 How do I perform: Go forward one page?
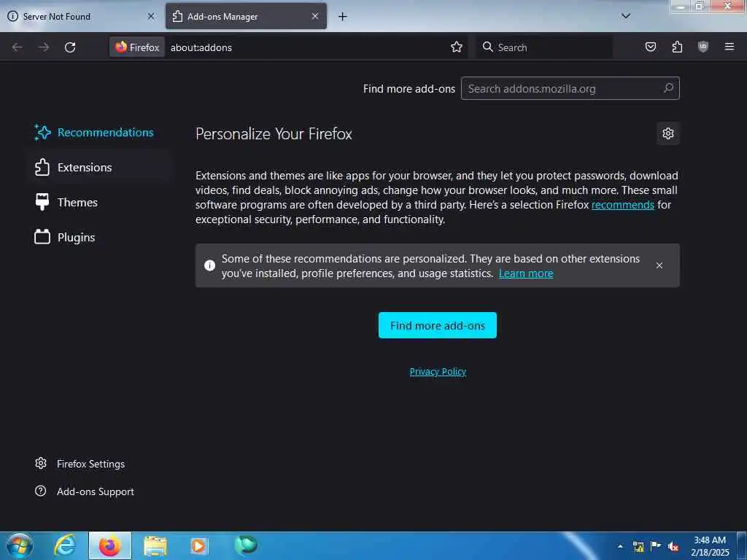click(x=44, y=47)
